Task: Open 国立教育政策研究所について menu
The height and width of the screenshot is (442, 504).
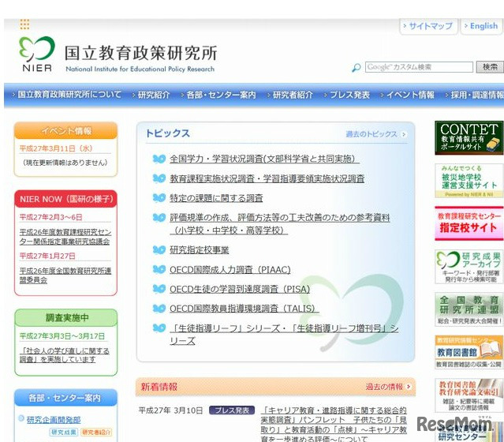Action: coord(67,95)
